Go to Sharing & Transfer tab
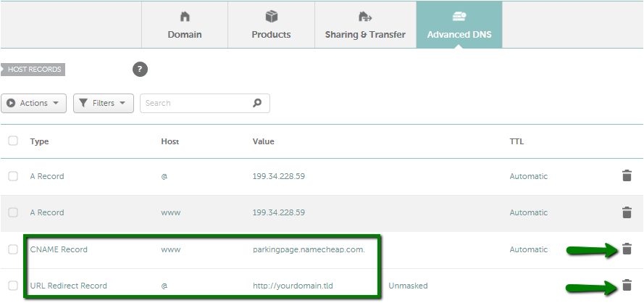Image resolution: width=644 pixels, height=303 pixels. tap(366, 25)
